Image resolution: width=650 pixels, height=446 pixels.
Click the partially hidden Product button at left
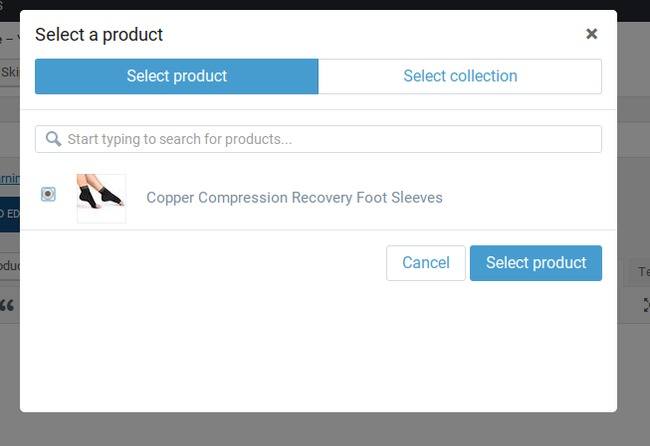click(x=9, y=266)
